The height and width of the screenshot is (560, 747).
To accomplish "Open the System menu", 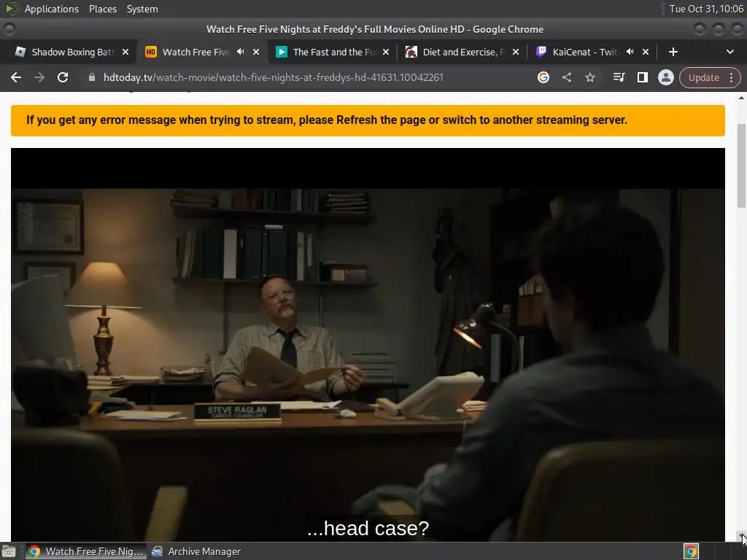I will [x=142, y=9].
